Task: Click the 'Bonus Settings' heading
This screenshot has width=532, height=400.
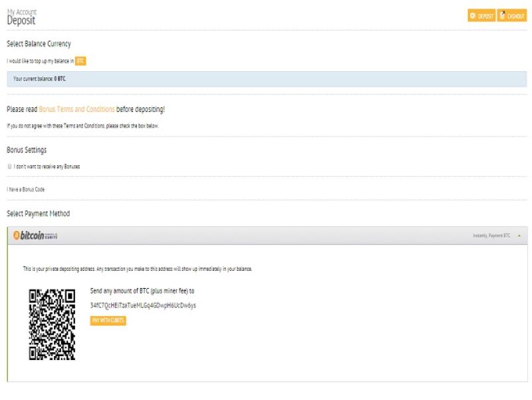Action: (27, 150)
